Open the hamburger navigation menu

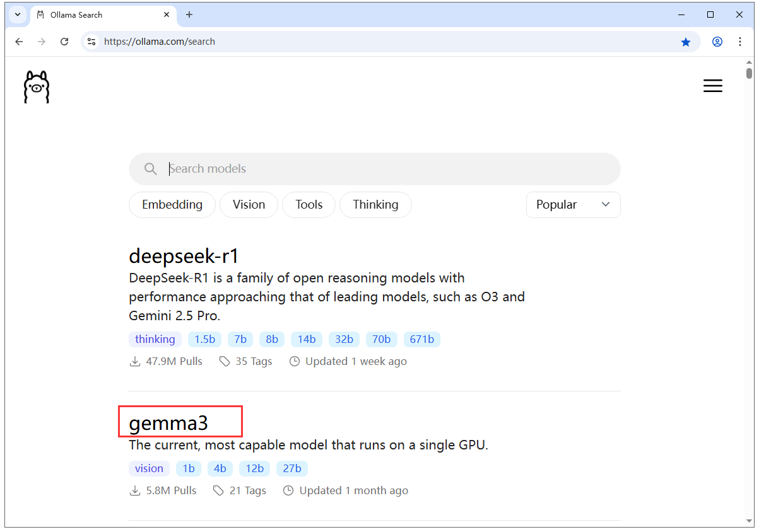pyautogui.click(x=712, y=86)
